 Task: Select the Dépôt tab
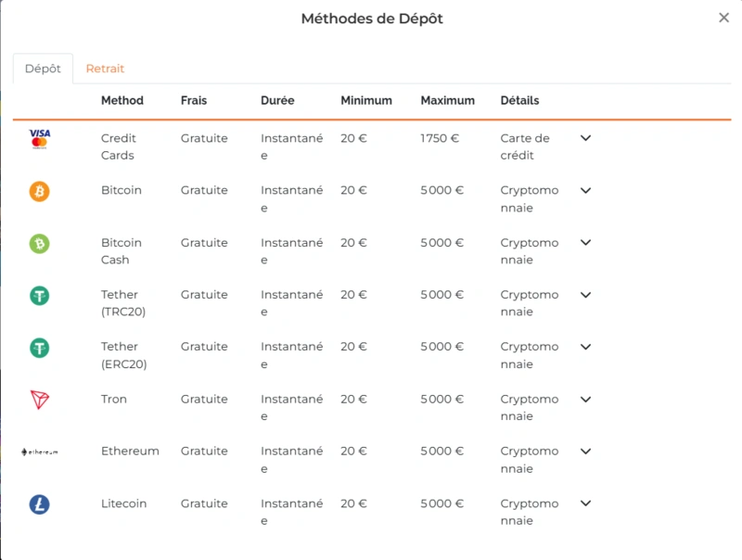click(x=42, y=69)
